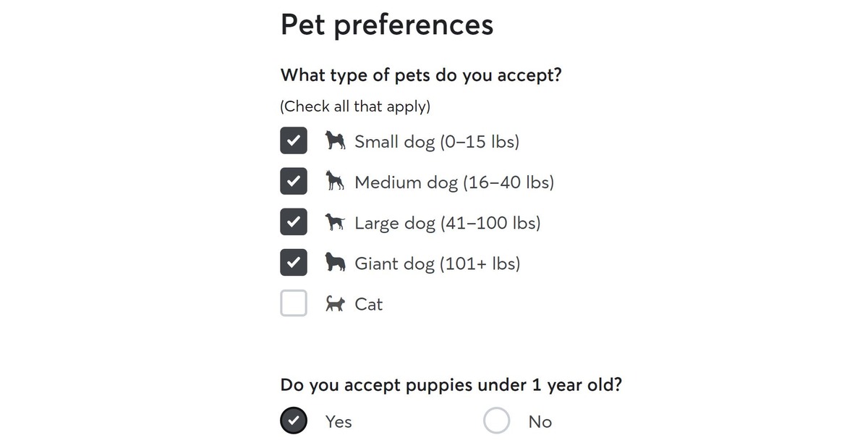Select No for accepting puppies

(x=496, y=420)
